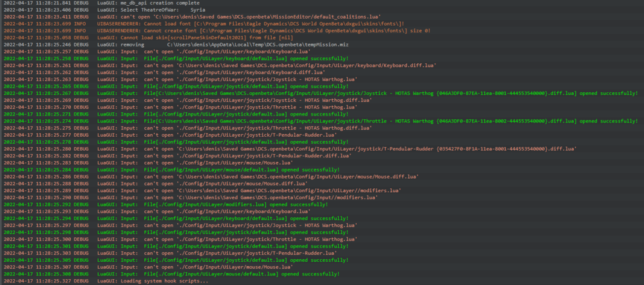Click the 11:28:25.283 mouse/Mouse.lua can't open line
This screenshot has height=285, width=644.
tap(149, 163)
